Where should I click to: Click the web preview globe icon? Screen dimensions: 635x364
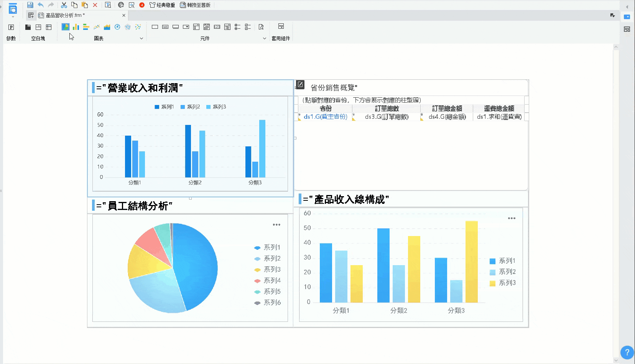coord(121,5)
